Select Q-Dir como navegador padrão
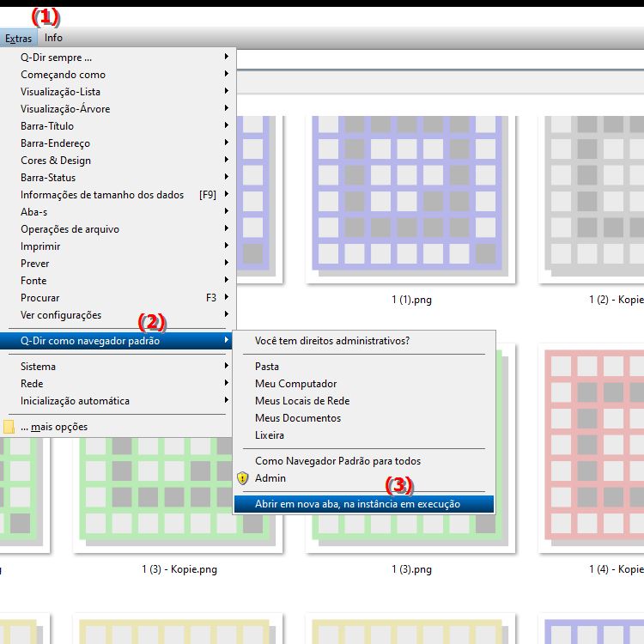 tap(117, 341)
